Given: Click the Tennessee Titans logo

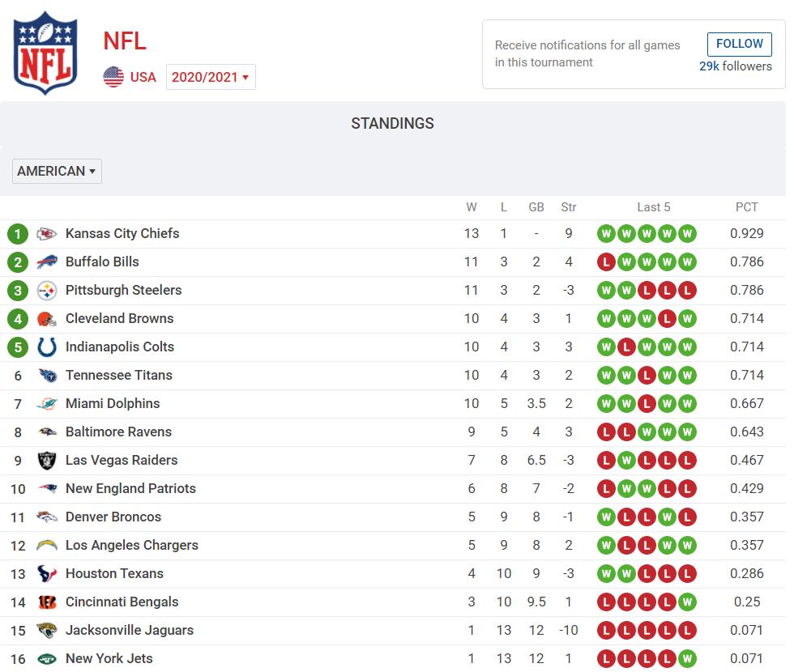Looking at the screenshot, I should click(x=47, y=376).
